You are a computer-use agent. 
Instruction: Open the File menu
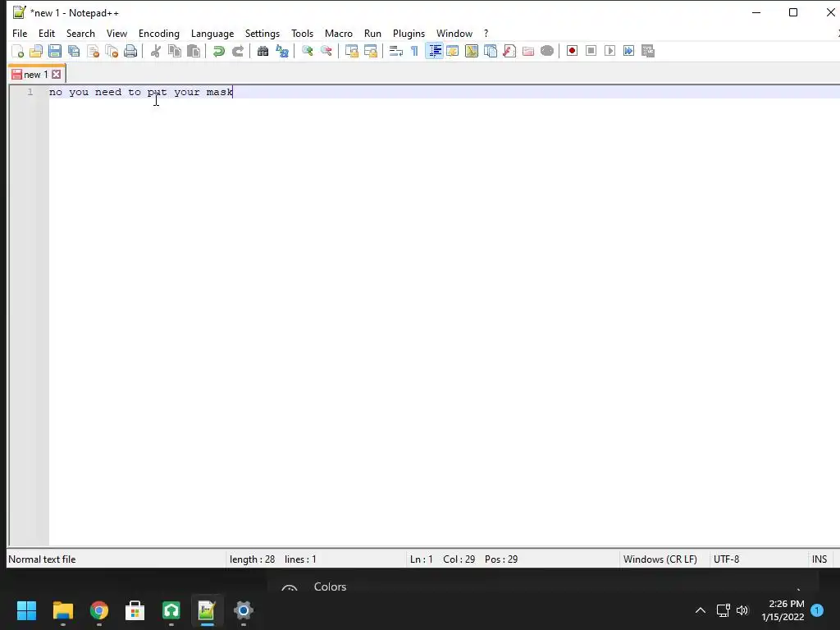[20, 33]
